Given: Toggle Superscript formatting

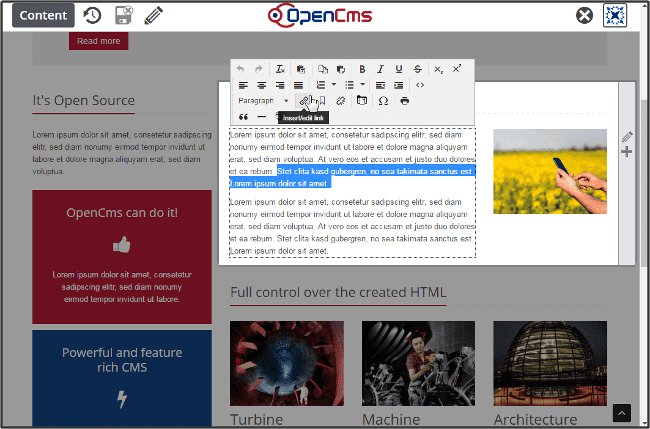Looking at the screenshot, I should [x=457, y=69].
